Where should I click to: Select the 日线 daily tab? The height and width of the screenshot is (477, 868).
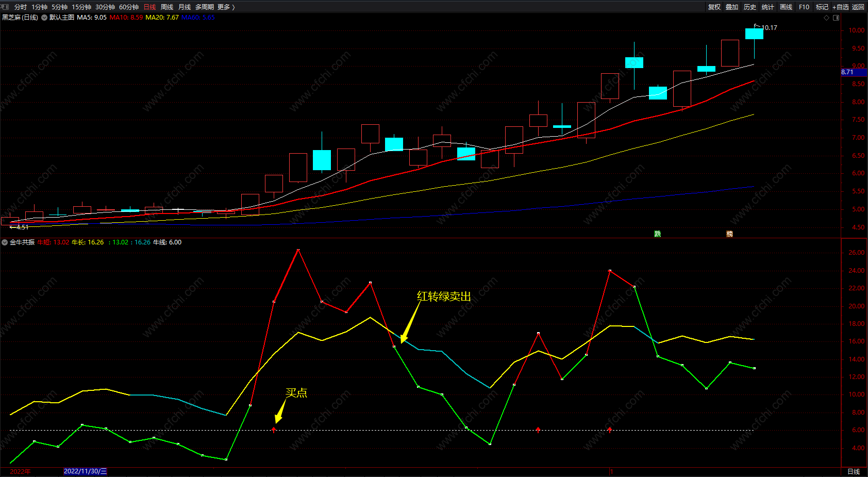coord(149,7)
